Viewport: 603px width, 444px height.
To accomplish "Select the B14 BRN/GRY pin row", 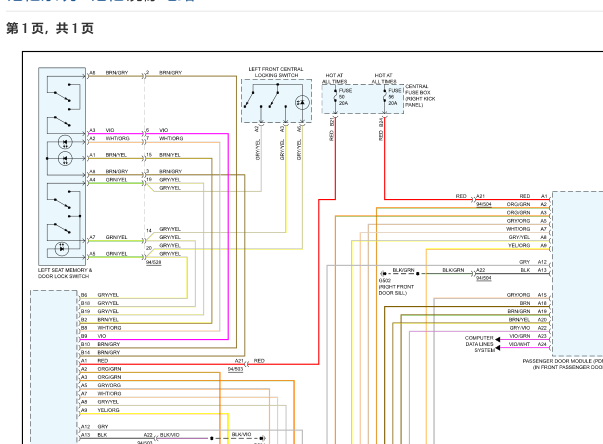I will [101, 352].
